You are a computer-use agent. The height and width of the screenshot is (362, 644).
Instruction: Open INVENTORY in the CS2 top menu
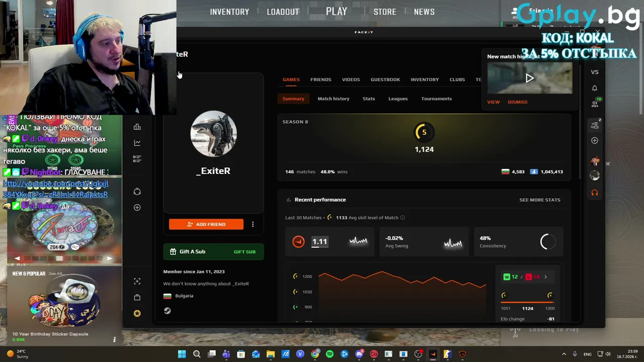(x=229, y=12)
